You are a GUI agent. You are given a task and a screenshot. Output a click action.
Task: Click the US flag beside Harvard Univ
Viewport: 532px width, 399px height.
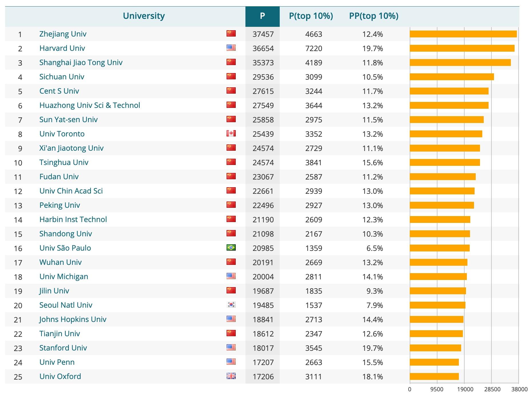tap(231, 48)
